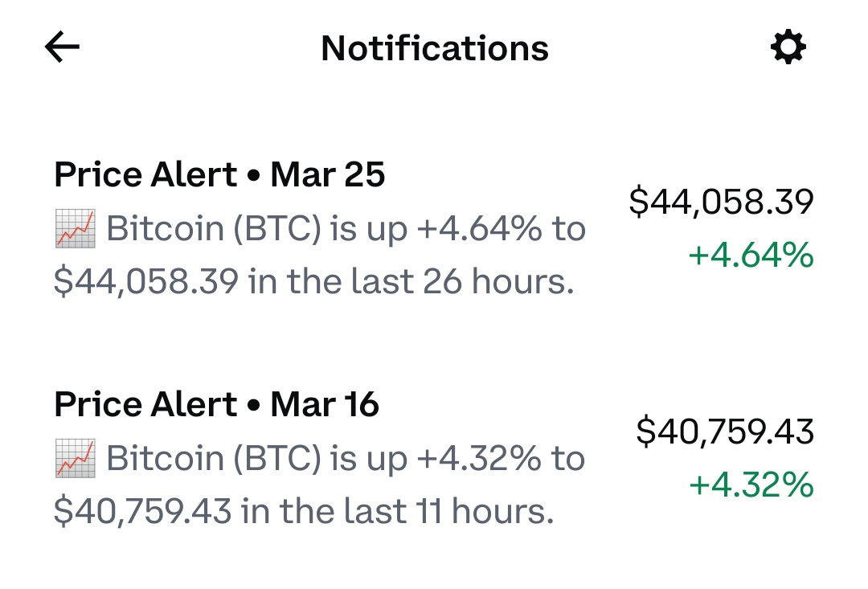Tap the chart emoji on Mar 25 alert
The image size is (868, 589).
coord(76,228)
